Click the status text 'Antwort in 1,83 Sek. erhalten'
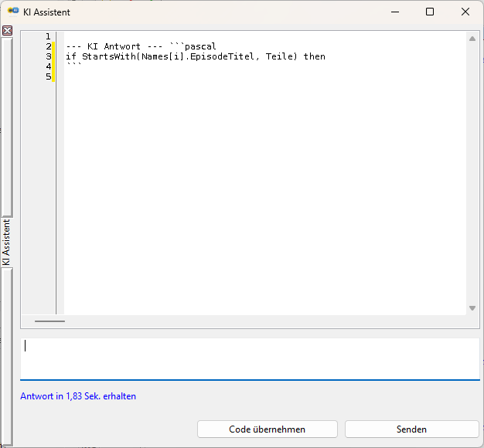 [x=78, y=396]
